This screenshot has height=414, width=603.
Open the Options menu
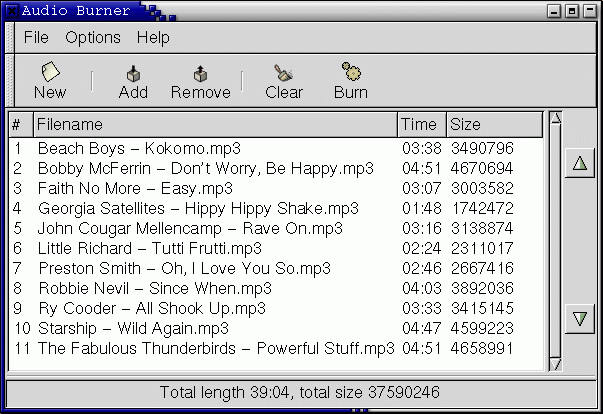[93, 38]
